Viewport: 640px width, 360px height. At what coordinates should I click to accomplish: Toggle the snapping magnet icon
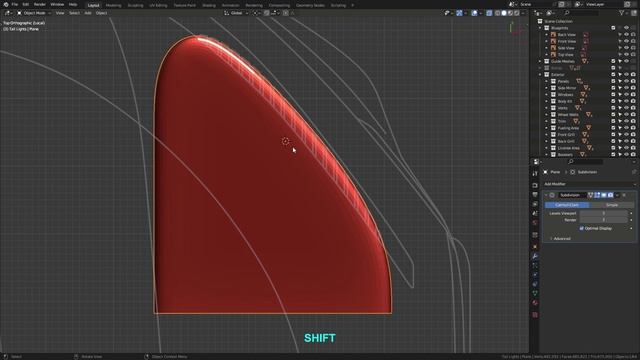[267, 13]
